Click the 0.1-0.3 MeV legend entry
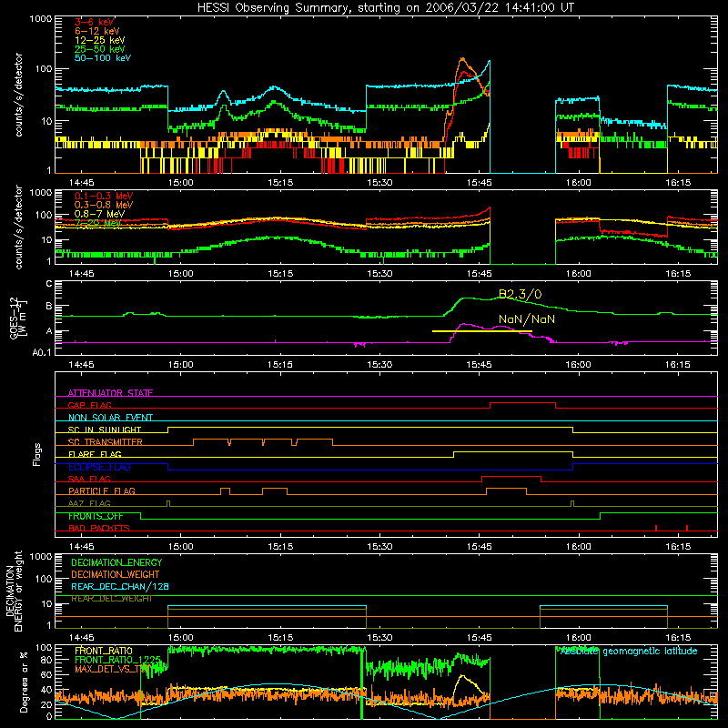 click(104, 196)
